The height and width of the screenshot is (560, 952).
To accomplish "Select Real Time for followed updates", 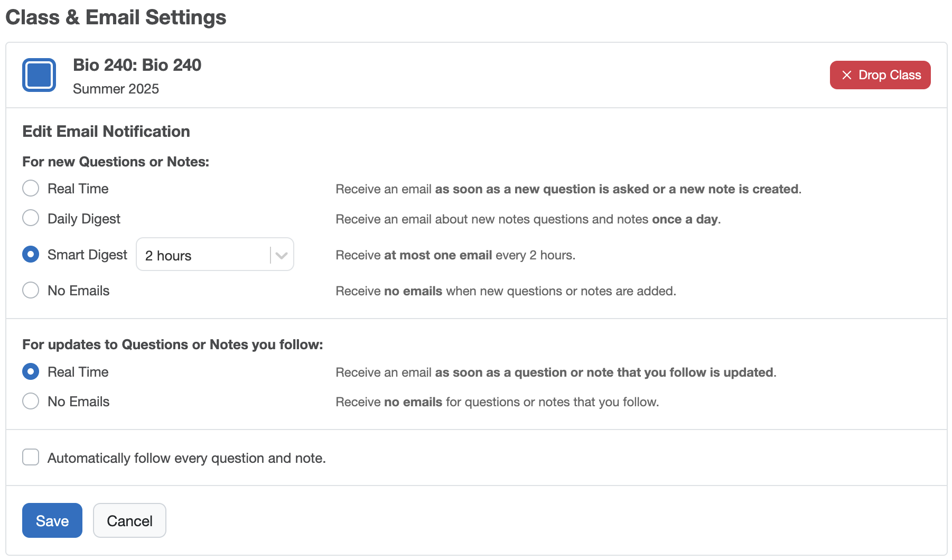I will coord(31,371).
